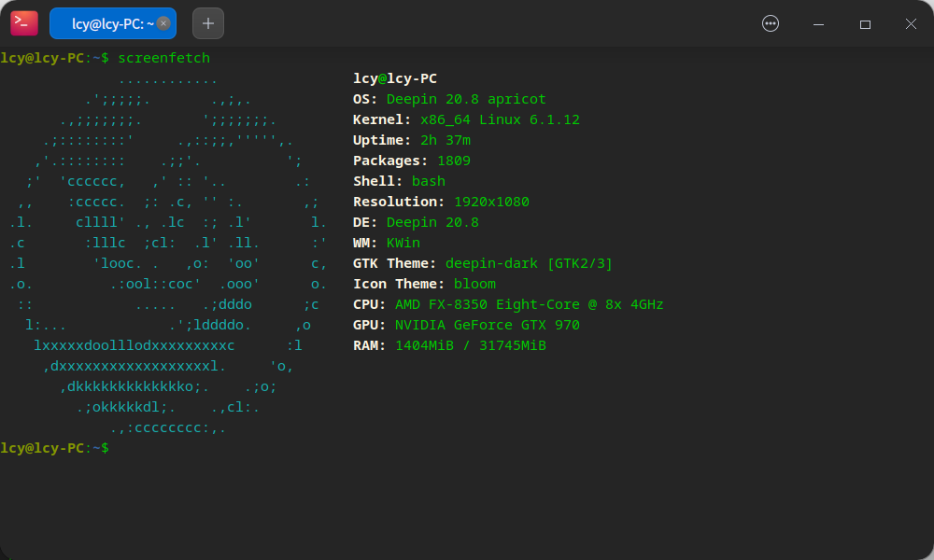Click the lcy@lcy-PC header above OS line

tap(395, 78)
